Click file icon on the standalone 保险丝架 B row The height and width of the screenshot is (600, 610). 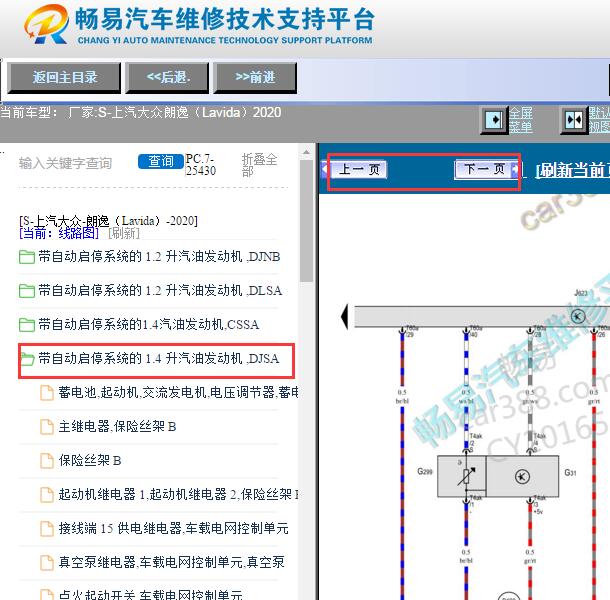coord(47,461)
